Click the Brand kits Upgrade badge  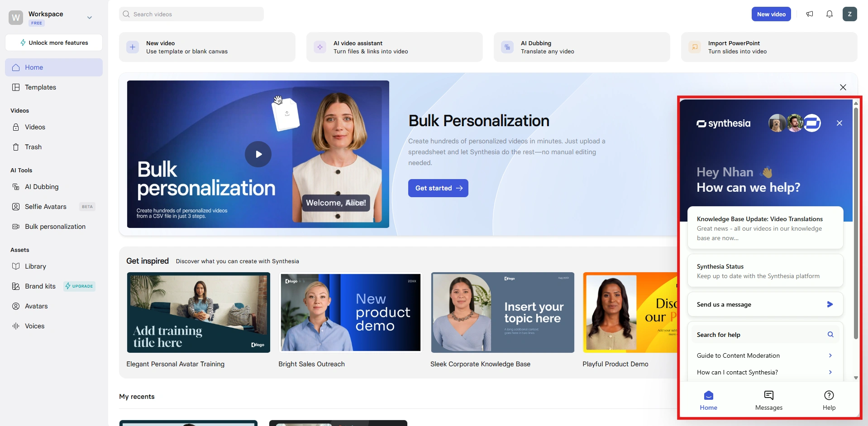[79, 286]
